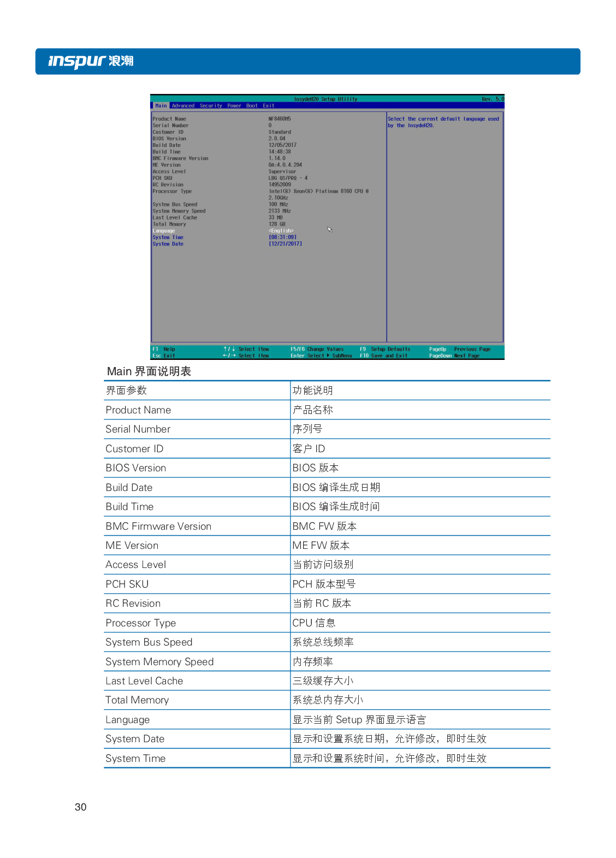Click the Processor Type entry in BIOS
The height and width of the screenshot is (858, 616).
point(172,192)
